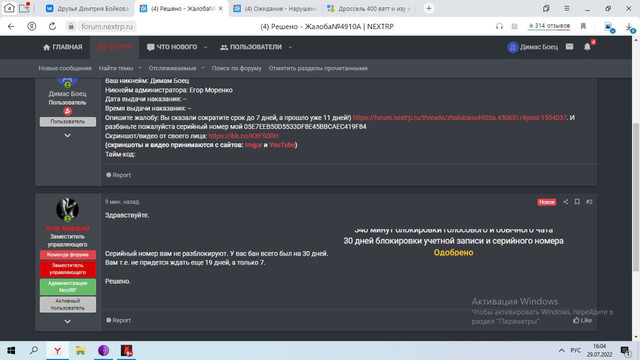640x360 pixels.
Task: Expand Димас Боец user info chevron
Action: pos(67,136)
